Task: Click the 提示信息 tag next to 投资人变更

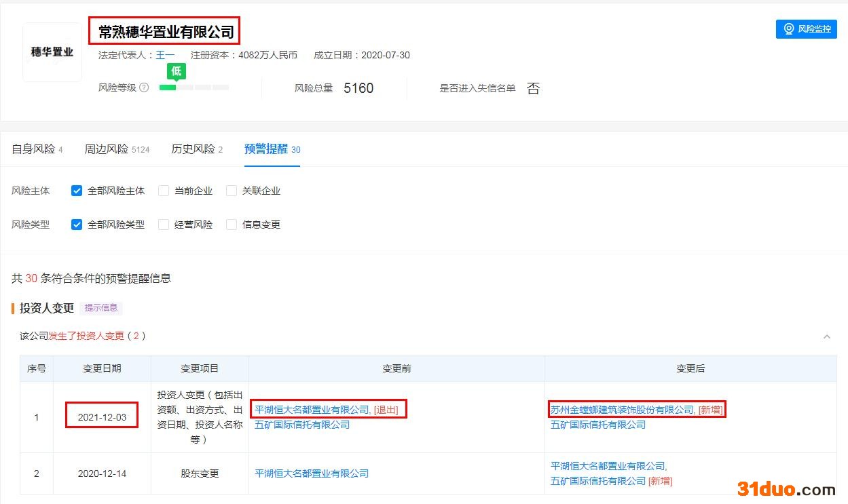Action: [100, 308]
